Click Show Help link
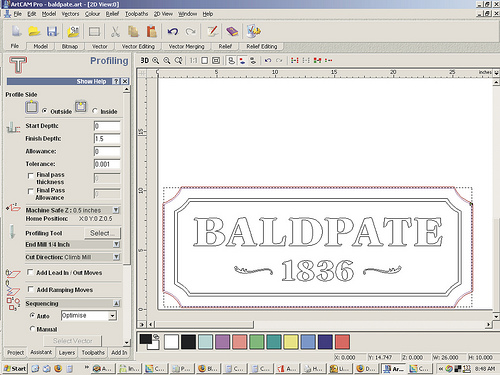500x375 pixels. click(x=91, y=81)
